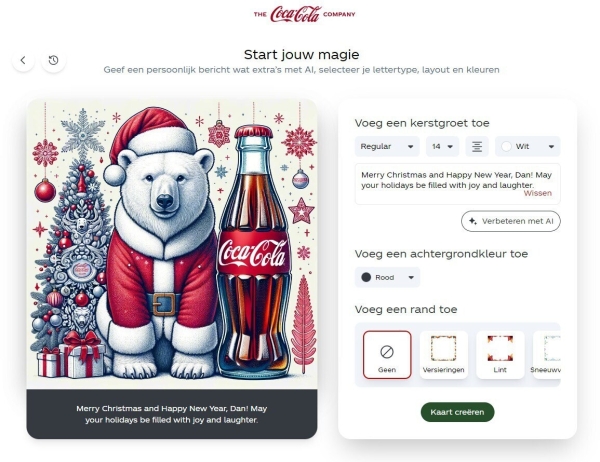Click the white color swatch circle
This screenshot has width=600, height=462.
506,147
